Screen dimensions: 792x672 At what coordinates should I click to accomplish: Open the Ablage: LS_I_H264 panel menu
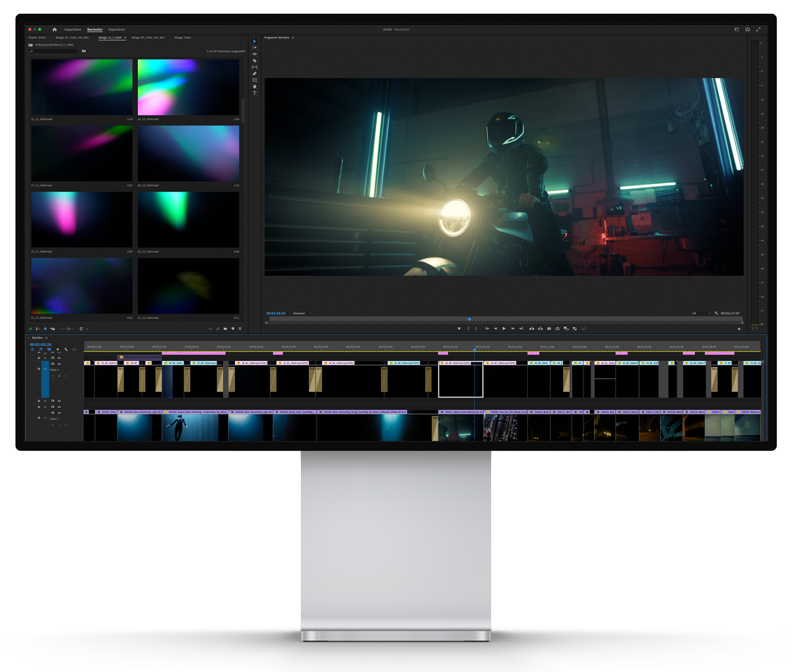[125, 38]
